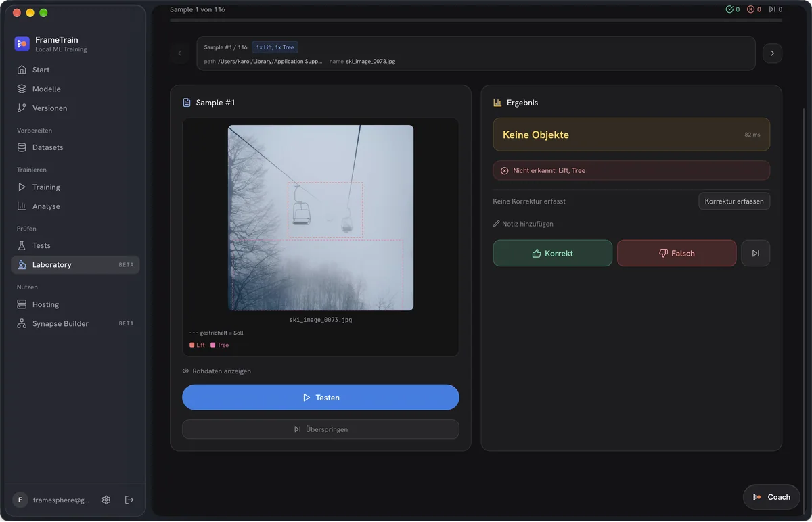The width and height of the screenshot is (812, 522).
Task: Open settings via the gear icon
Action: coord(106,500)
